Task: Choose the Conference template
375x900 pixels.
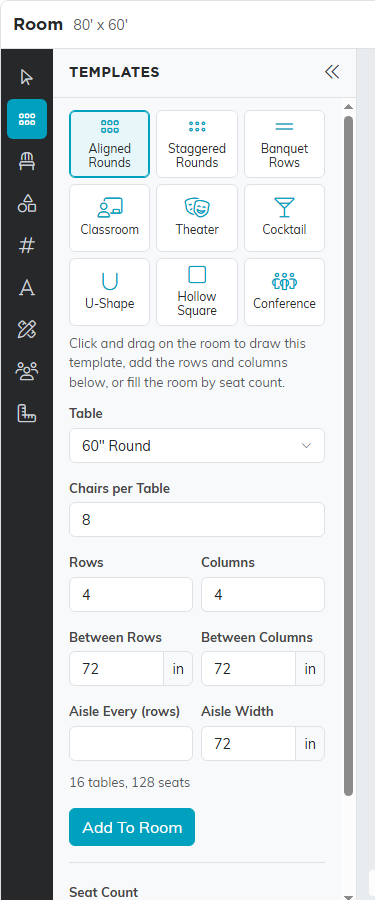Action: tap(284, 292)
